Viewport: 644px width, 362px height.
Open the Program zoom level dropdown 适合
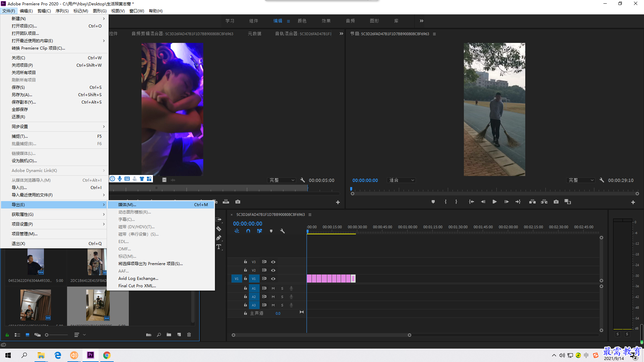pyautogui.click(x=401, y=180)
